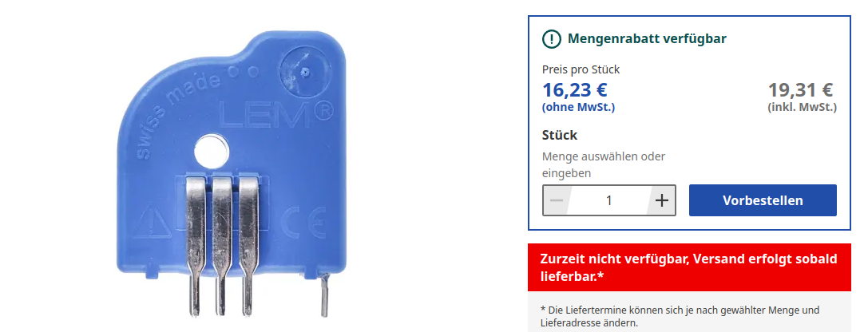The height and width of the screenshot is (332, 868).
Task: Click the Liefertermine footnote text
Action: point(680,316)
